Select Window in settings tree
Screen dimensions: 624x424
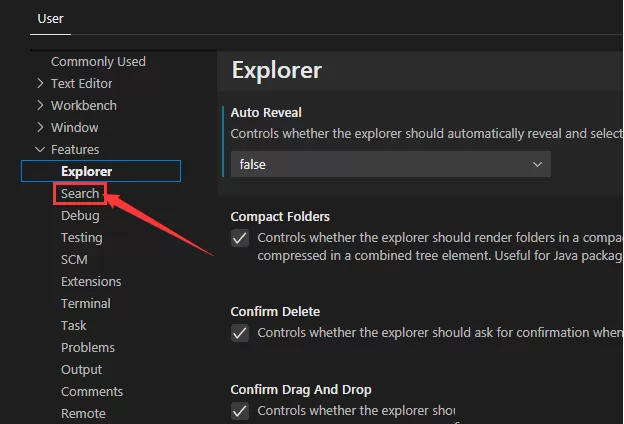pyautogui.click(x=74, y=127)
